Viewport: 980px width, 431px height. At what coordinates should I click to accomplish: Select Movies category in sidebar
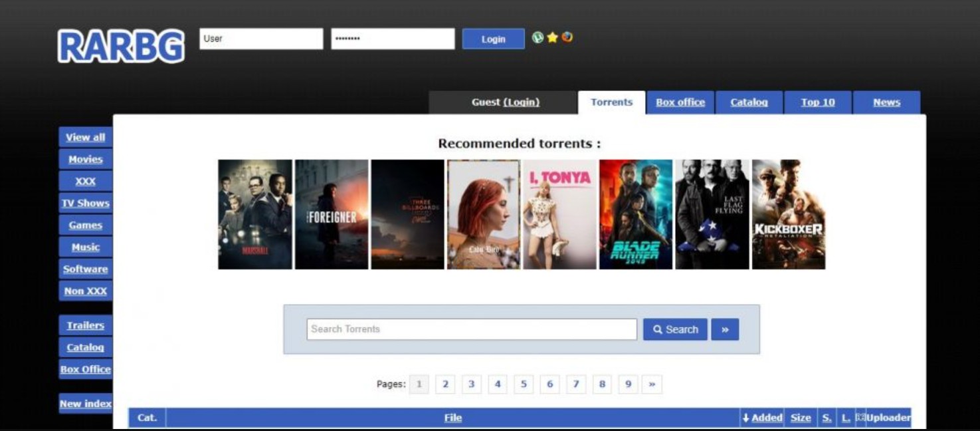click(86, 159)
